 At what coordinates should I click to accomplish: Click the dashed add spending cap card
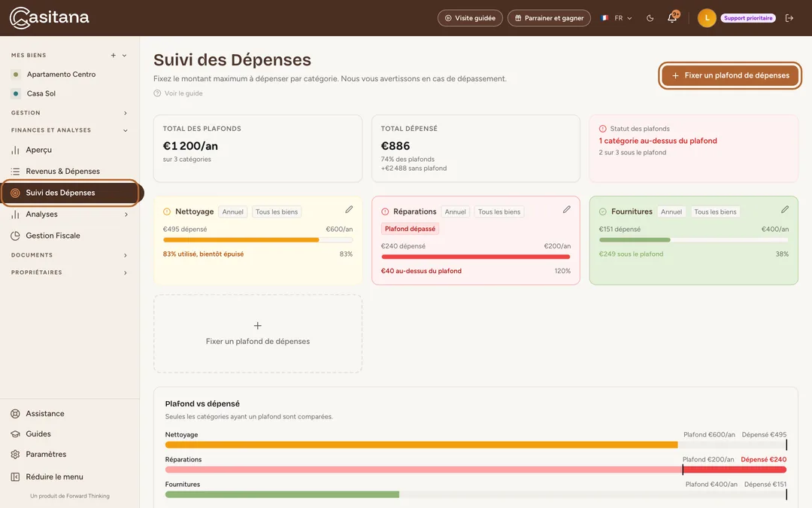258,334
